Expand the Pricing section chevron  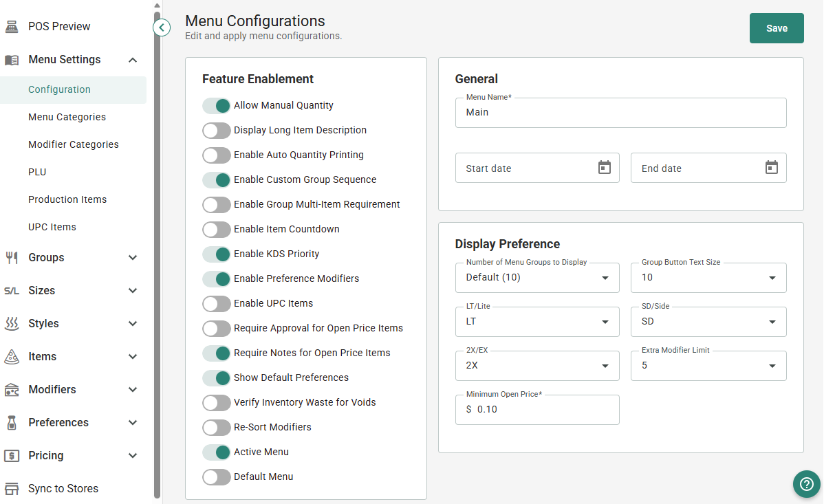(133, 456)
